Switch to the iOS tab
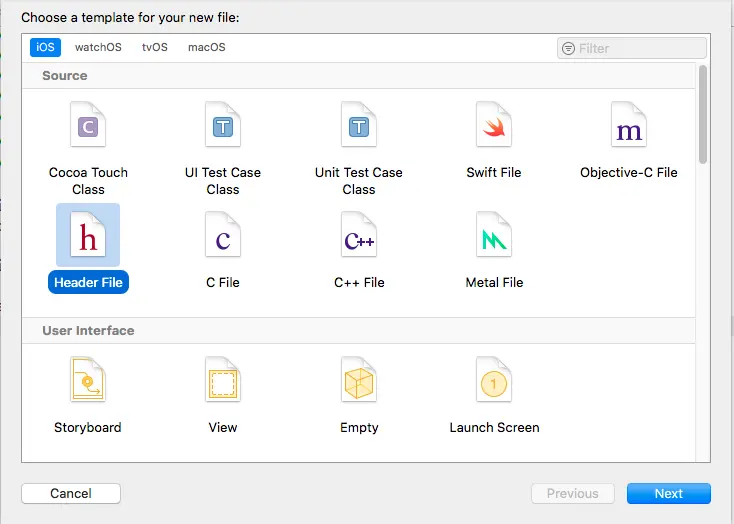Viewport: 734px width, 524px height. (45, 47)
